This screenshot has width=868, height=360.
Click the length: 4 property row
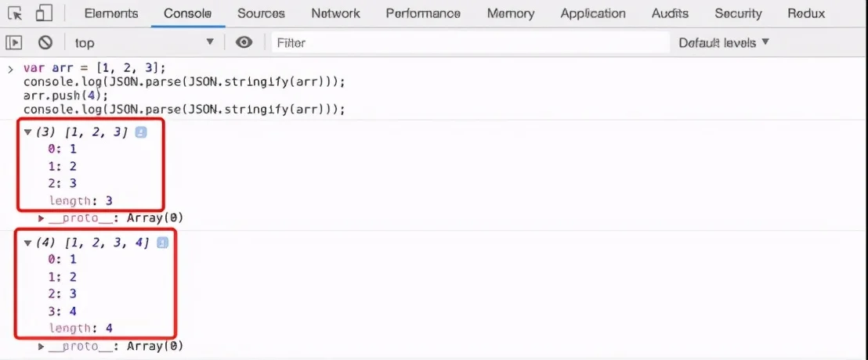pyautogui.click(x=81, y=328)
